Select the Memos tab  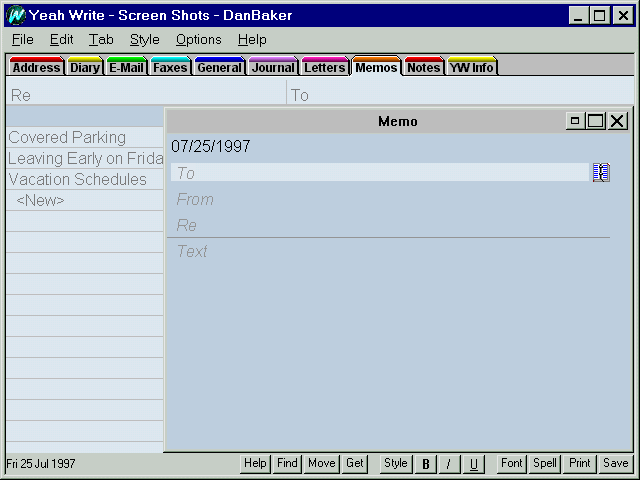tap(376, 67)
